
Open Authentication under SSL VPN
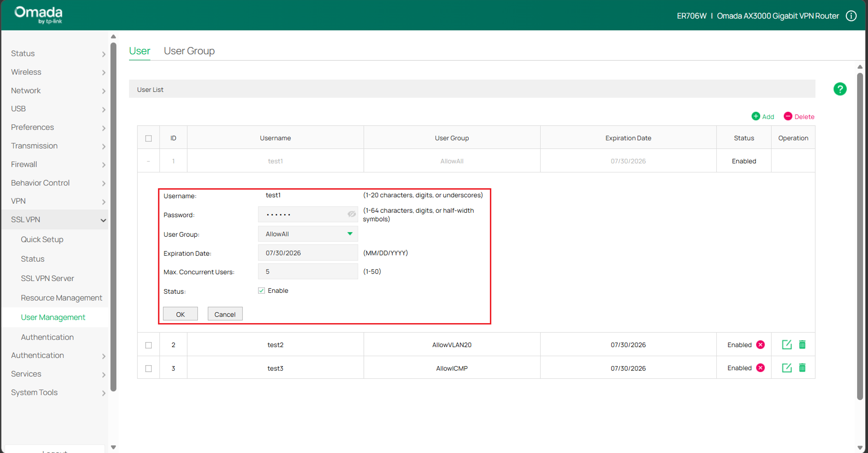pyautogui.click(x=47, y=337)
